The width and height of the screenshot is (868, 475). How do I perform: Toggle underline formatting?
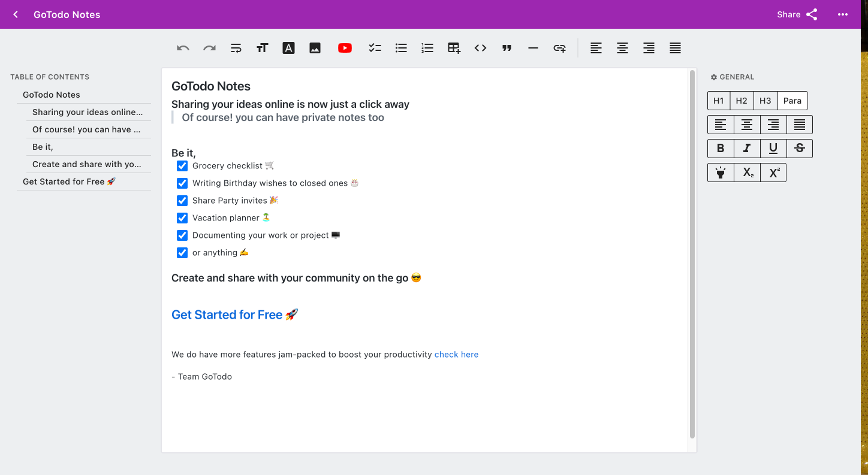(773, 149)
